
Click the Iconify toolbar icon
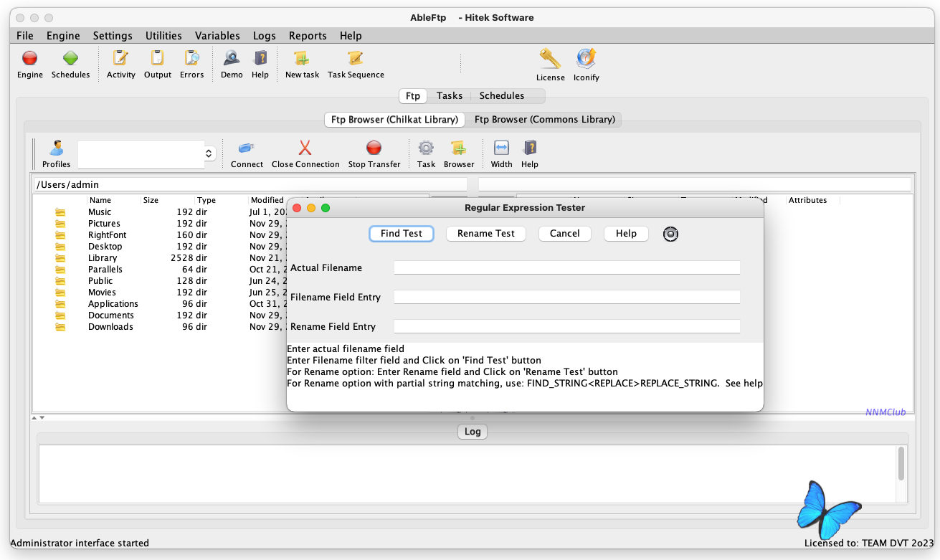click(586, 59)
